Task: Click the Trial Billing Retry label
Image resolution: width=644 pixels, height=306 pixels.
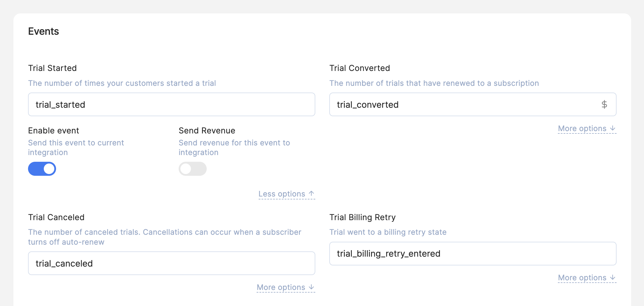Action: [362, 217]
